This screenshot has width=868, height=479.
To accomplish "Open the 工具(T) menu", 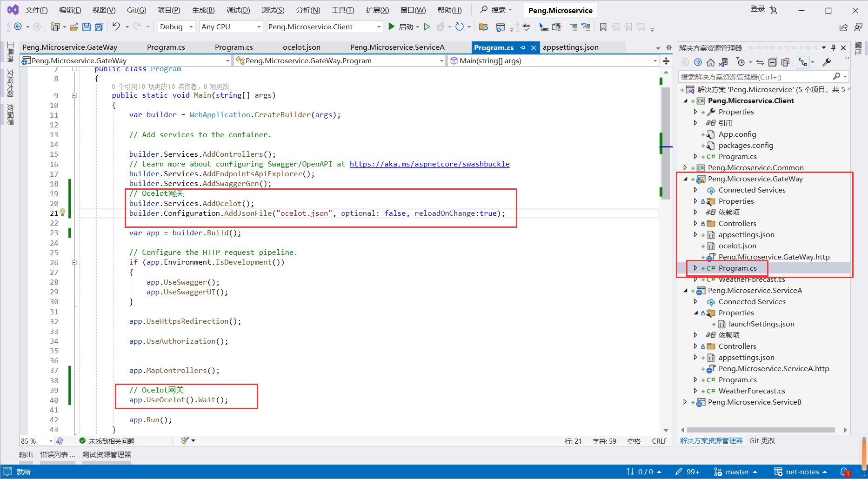I will [x=343, y=10].
